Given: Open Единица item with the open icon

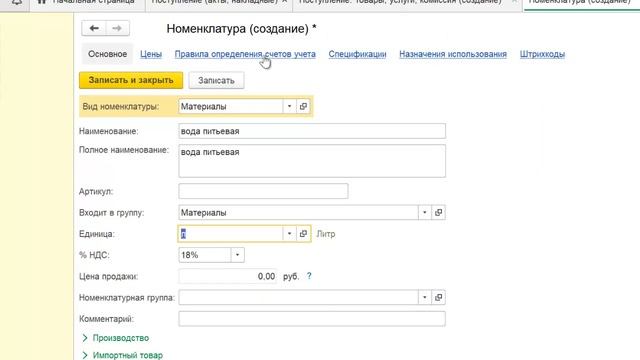Looking at the screenshot, I should [303, 234].
